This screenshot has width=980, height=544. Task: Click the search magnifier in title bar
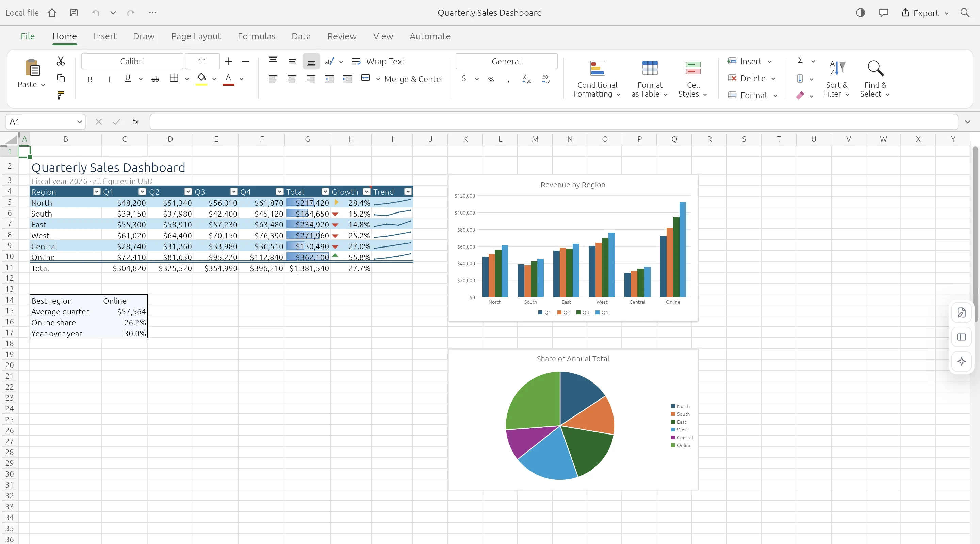point(965,13)
